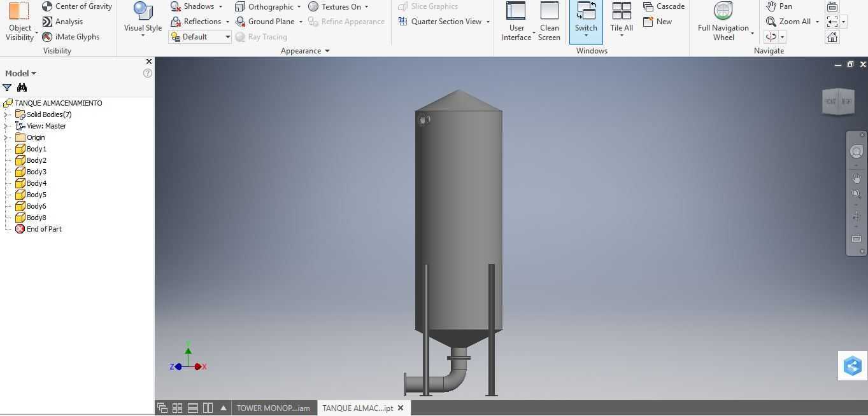
Task: Toggle Shadows on the model
Action: [x=192, y=6]
